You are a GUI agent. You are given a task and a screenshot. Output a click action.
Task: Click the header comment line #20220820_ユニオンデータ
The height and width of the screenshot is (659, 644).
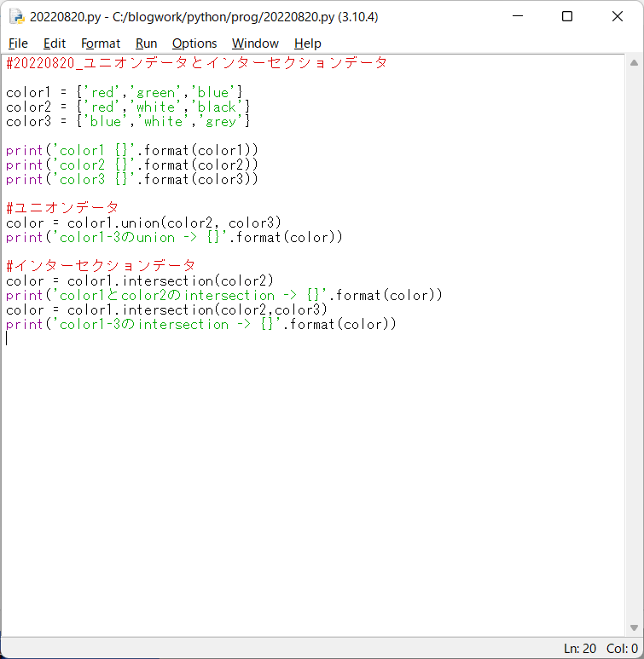pyautogui.click(x=196, y=63)
